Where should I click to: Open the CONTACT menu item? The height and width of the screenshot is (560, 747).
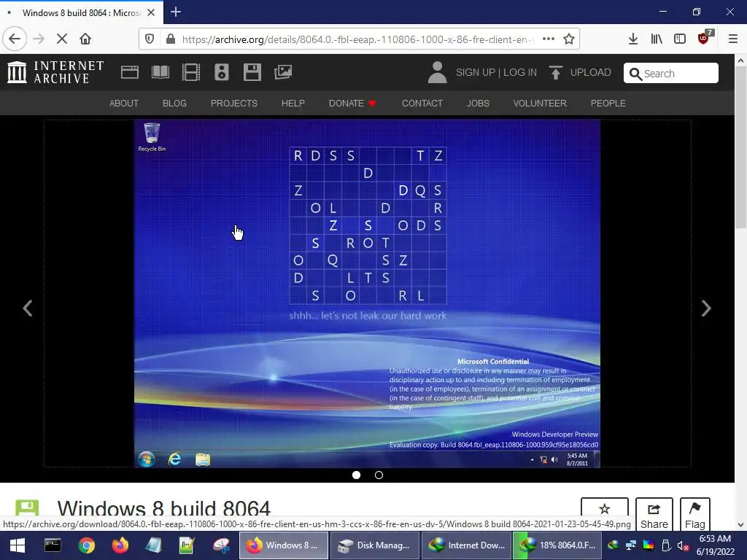point(422,104)
